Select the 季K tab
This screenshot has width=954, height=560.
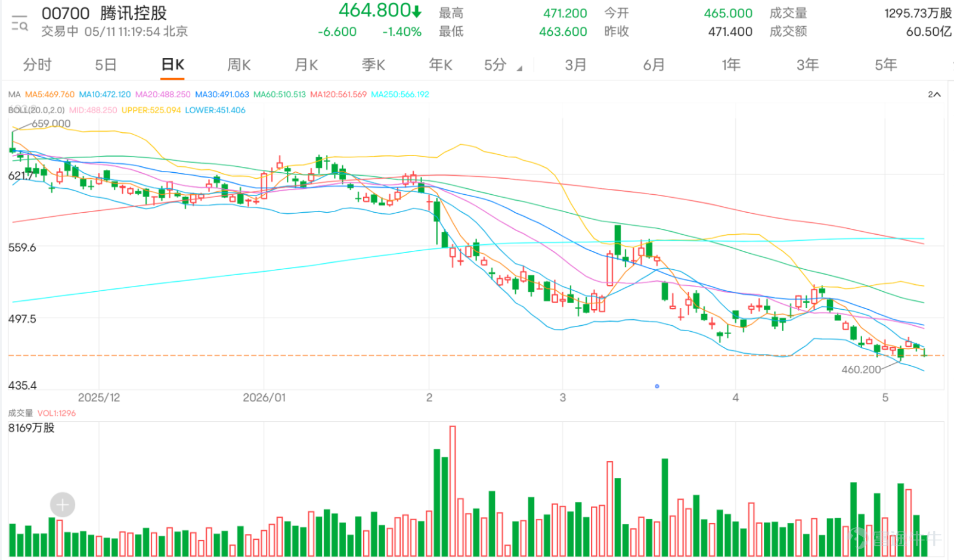(374, 64)
